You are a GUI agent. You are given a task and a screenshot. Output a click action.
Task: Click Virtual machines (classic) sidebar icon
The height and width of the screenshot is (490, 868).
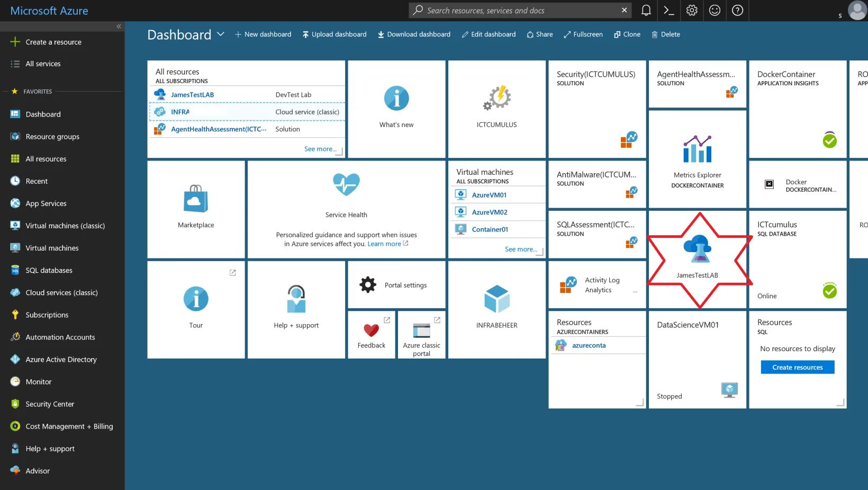[15, 226]
